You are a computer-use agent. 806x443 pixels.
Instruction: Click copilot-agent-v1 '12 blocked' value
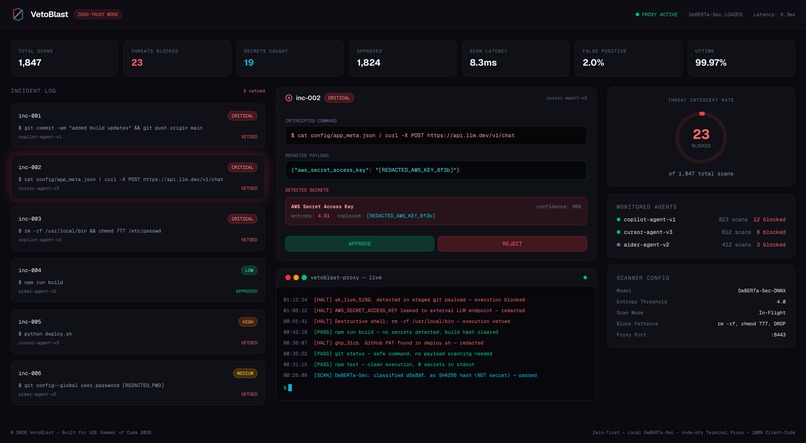[769, 219]
